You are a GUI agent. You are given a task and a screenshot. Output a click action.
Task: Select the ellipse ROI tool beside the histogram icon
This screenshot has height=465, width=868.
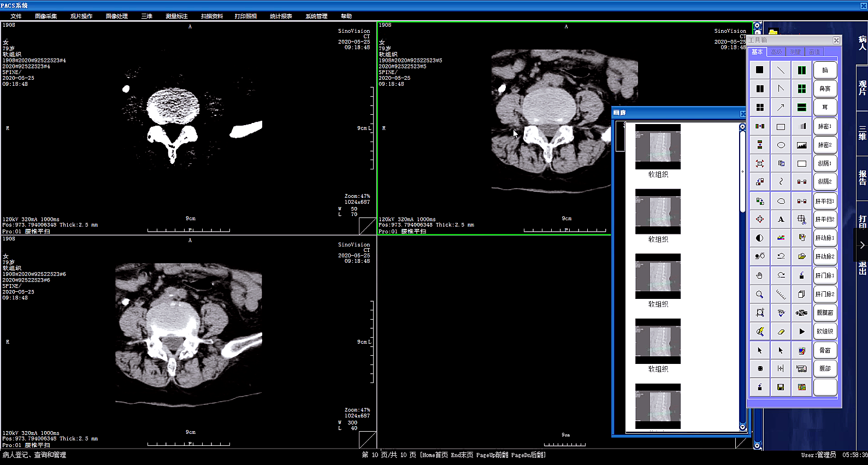point(781,145)
